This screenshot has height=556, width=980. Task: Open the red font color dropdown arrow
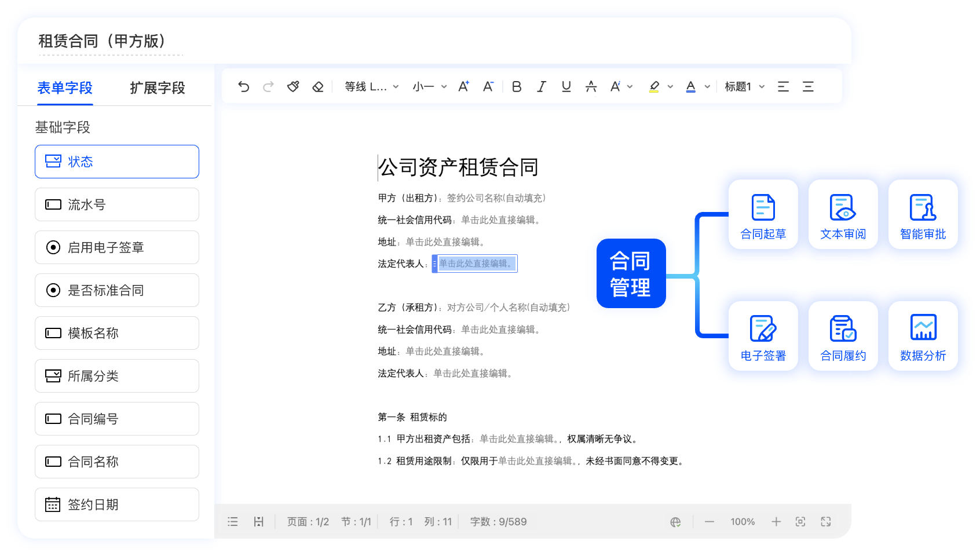click(x=707, y=87)
